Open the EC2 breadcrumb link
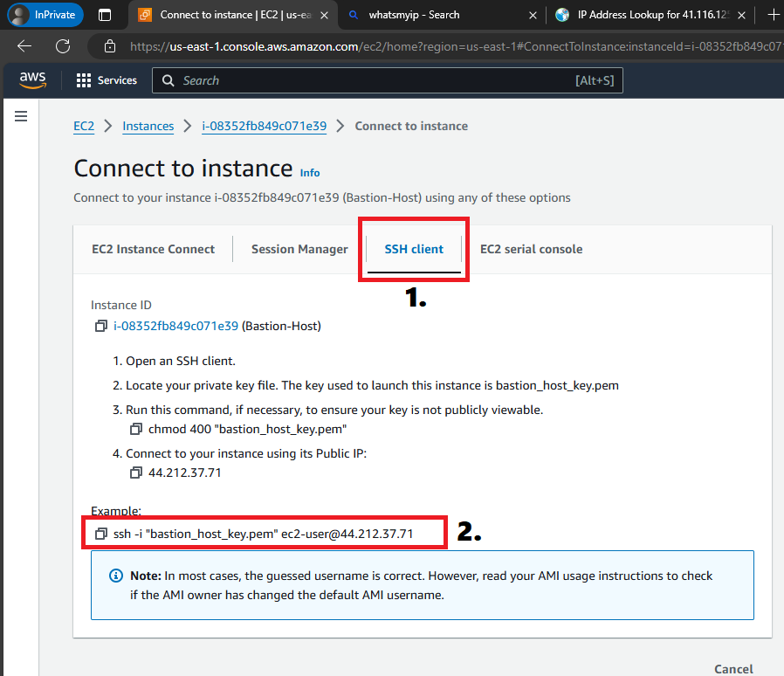This screenshot has height=676, width=784. [x=84, y=126]
